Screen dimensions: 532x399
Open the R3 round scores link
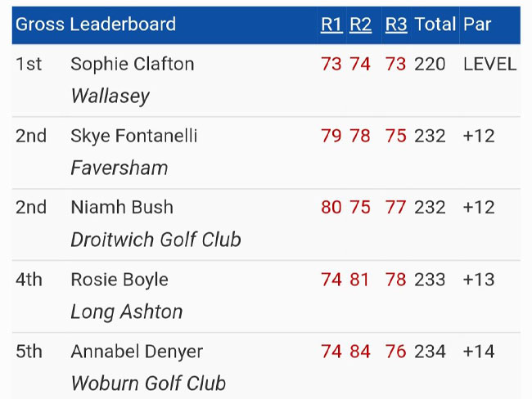396,25
